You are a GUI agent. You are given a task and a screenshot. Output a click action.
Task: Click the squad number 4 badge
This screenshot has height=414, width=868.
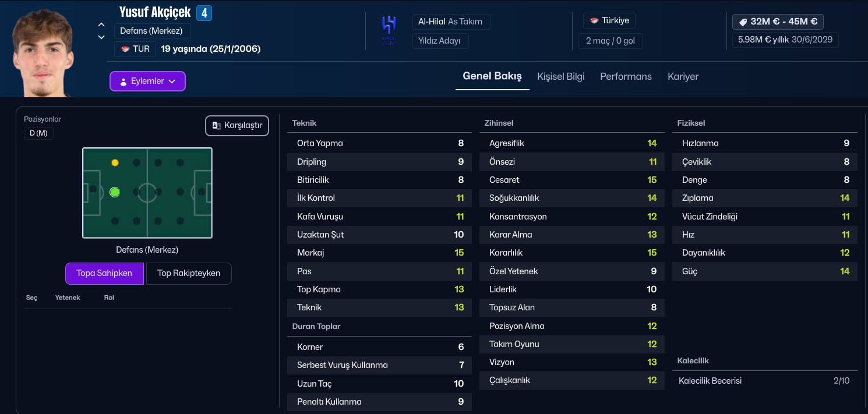(204, 13)
